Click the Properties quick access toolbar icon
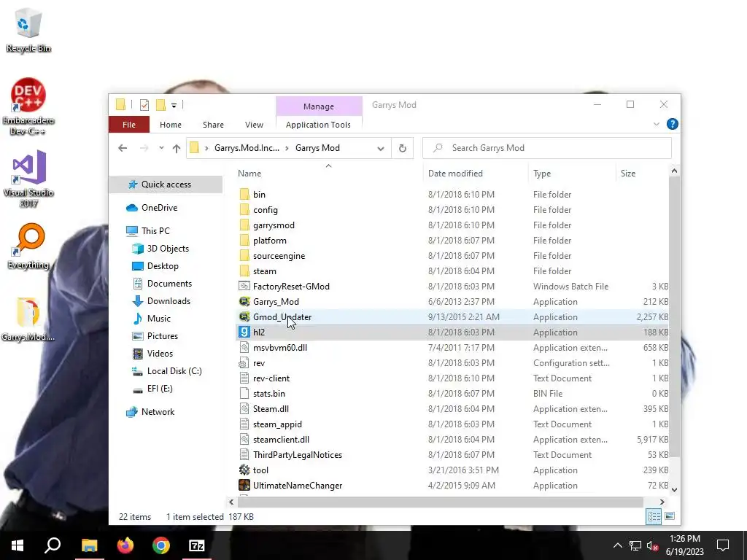This screenshot has width=747, height=560. click(x=144, y=105)
